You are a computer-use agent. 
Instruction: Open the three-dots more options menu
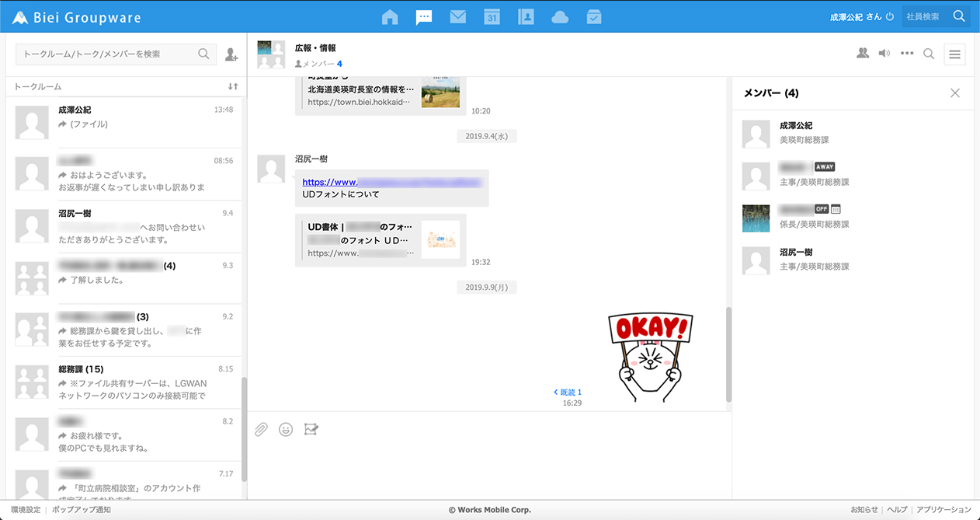coord(906,54)
